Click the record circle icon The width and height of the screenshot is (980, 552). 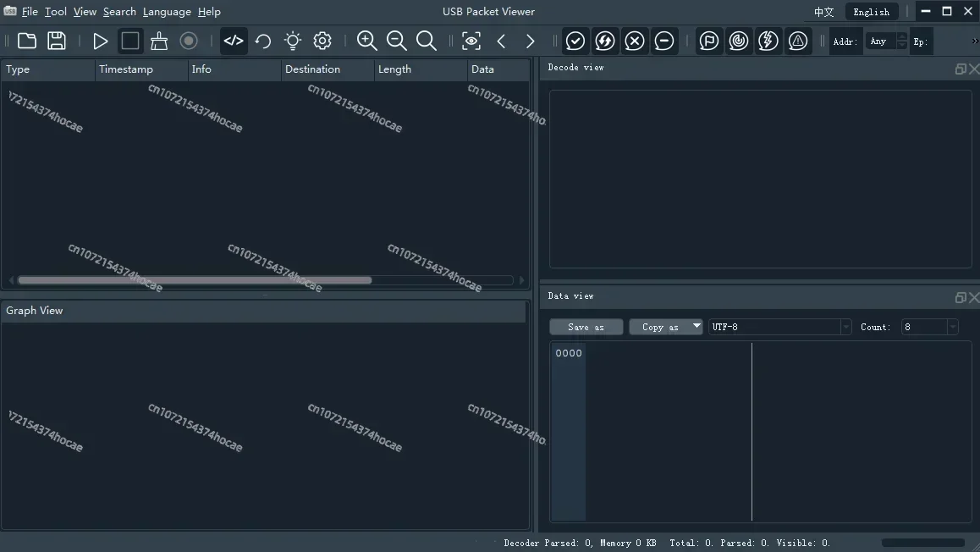(189, 41)
